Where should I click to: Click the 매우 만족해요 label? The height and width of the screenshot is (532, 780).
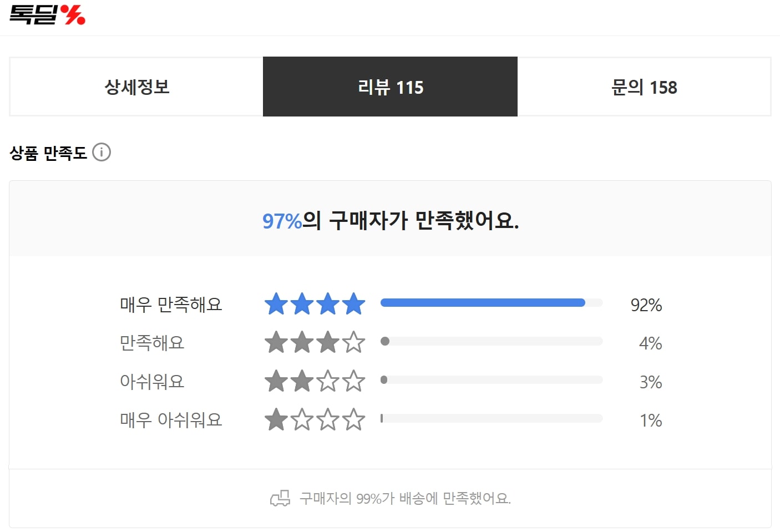coord(171,305)
